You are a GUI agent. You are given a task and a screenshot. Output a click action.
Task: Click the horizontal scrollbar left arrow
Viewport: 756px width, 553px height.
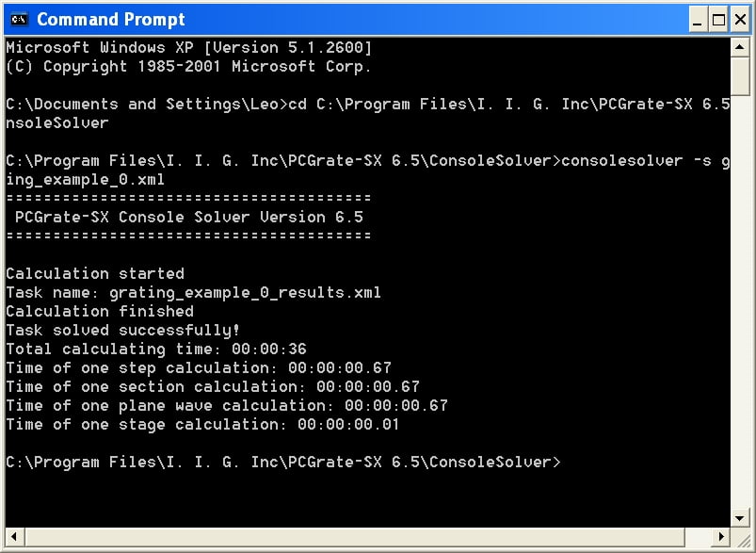click(x=13, y=537)
